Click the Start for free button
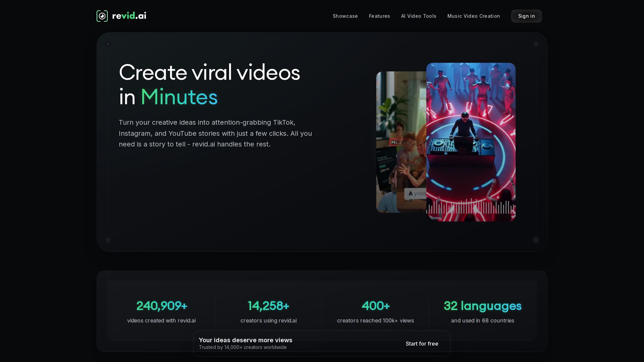The height and width of the screenshot is (362, 644). click(422, 344)
